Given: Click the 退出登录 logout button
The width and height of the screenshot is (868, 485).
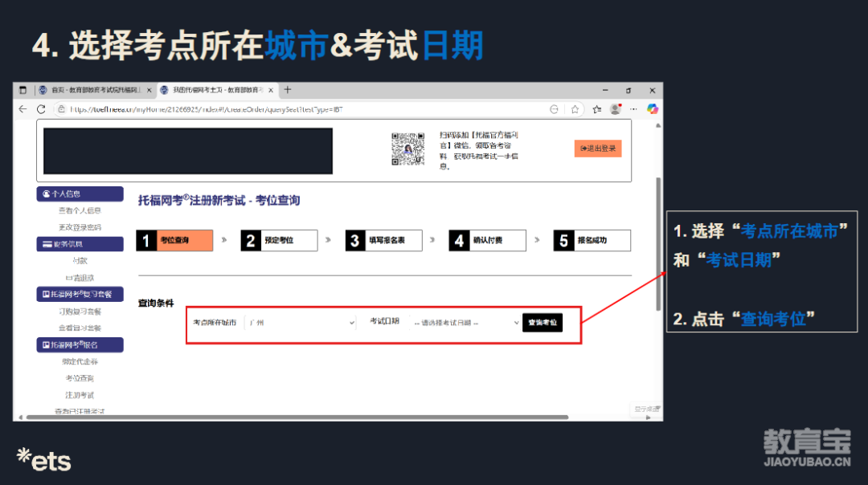Looking at the screenshot, I should (x=598, y=149).
